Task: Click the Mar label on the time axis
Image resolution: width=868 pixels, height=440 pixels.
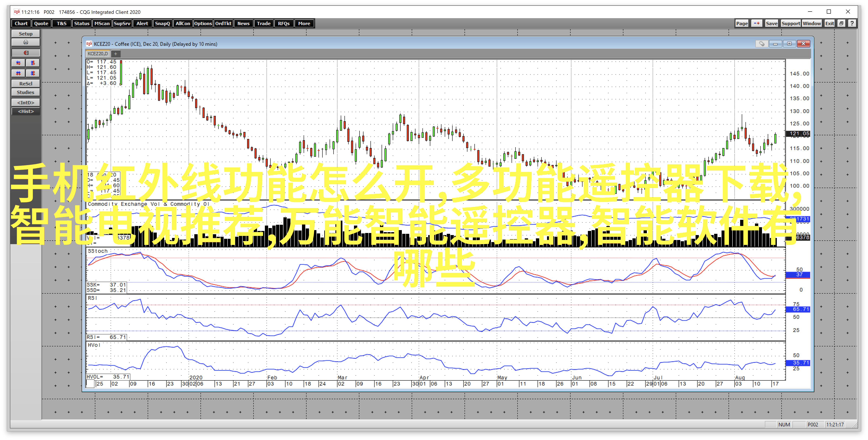Action: point(342,378)
